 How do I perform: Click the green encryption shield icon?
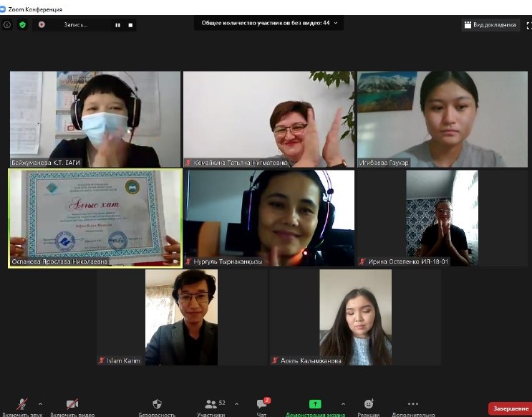pos(22,24)
